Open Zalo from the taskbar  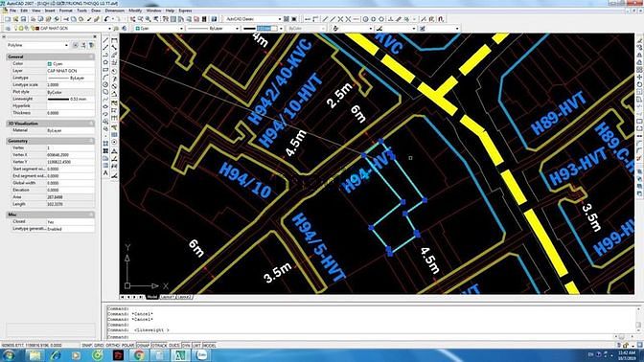tap(201, 355)
